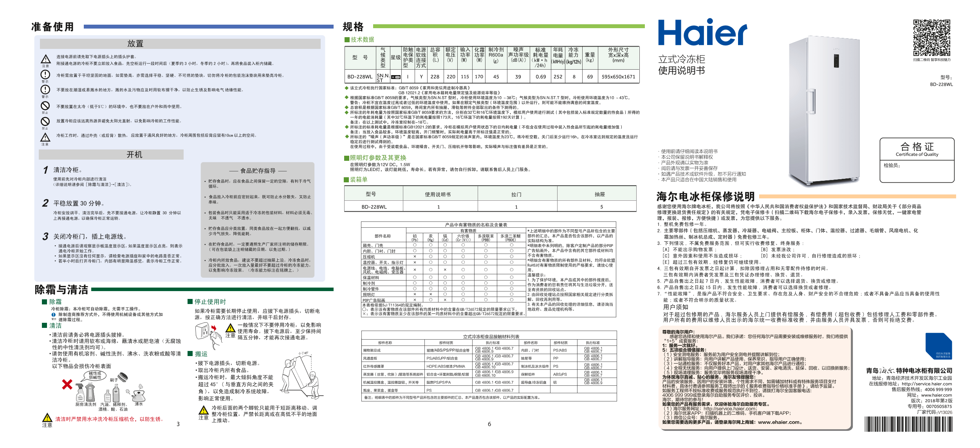
Task: Click blue info icon under 除霜 heading
Action: tap(54, 315)
